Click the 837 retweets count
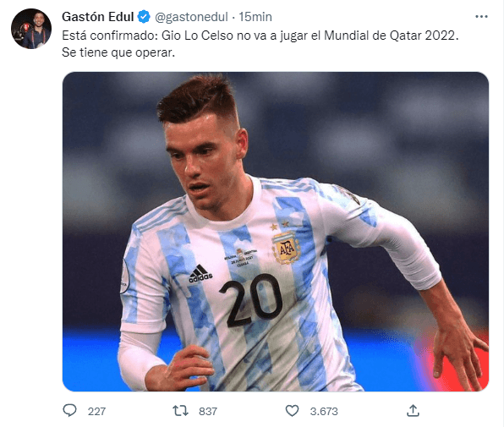The image size is (504, 427). click(208, 411)
